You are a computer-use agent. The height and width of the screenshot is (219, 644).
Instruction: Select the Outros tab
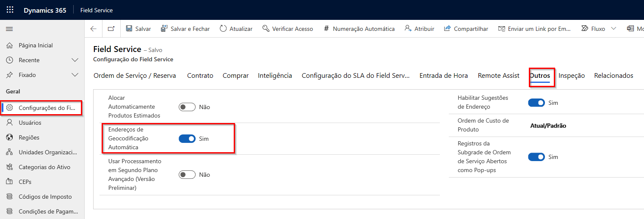click(540, 76)
